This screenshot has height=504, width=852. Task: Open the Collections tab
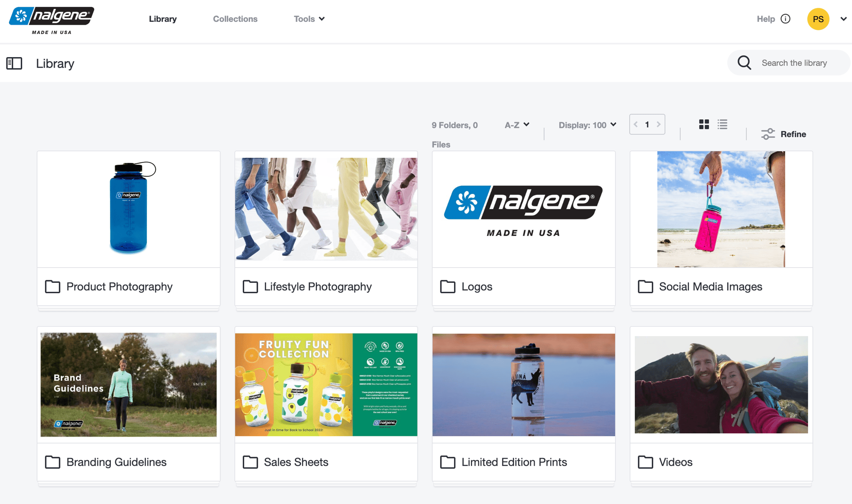235,19
